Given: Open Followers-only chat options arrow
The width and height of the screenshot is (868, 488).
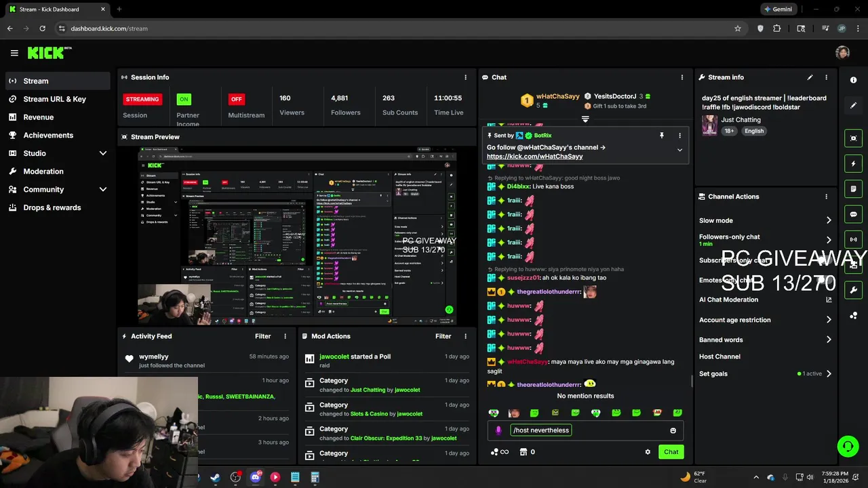Looking at the screenshot, I should click(x=829, y=240).
